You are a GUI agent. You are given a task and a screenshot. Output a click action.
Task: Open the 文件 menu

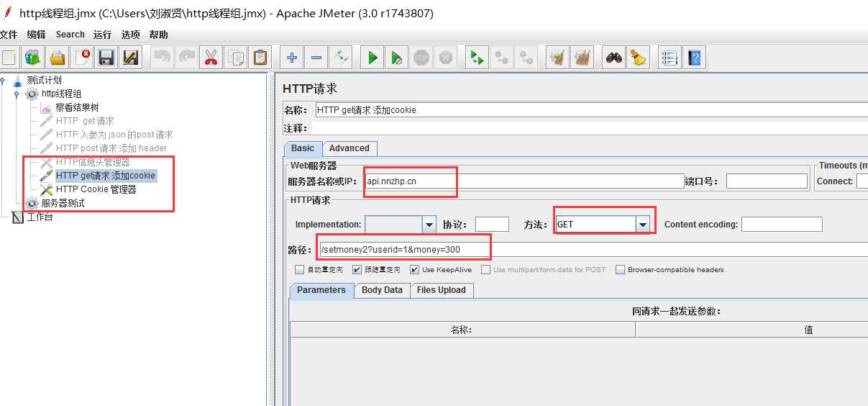[8, 35]
